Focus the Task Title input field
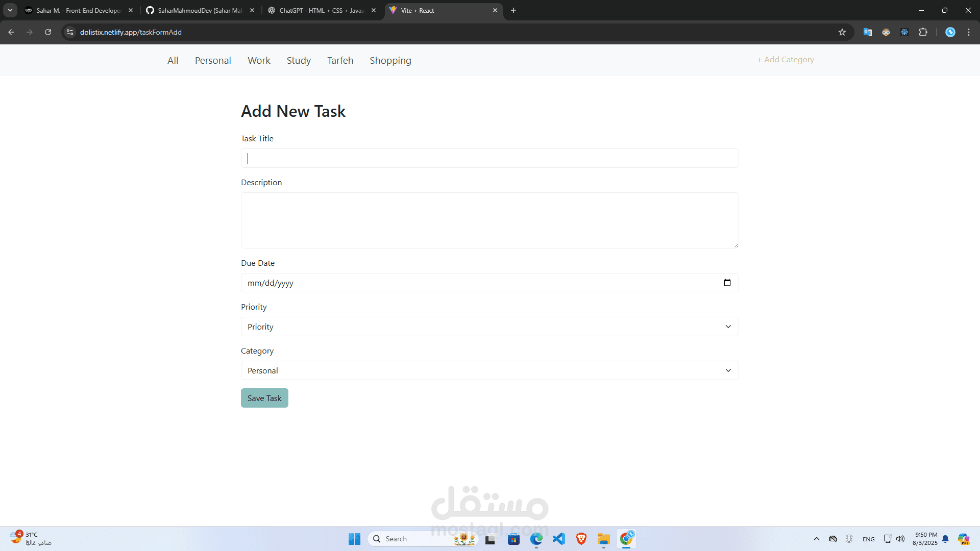The width and height of the screenshot is (980, 551). coord(489,158)
